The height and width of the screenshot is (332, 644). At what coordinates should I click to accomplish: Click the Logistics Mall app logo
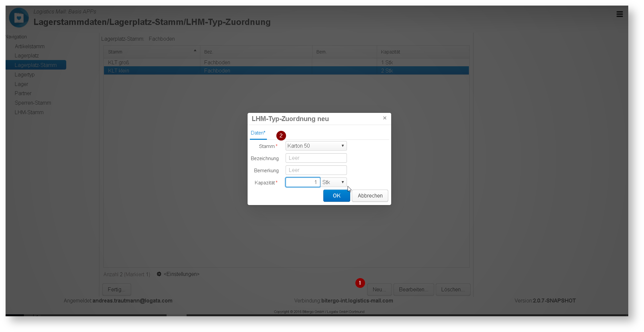pyautogui.click(x=19, y=18)
